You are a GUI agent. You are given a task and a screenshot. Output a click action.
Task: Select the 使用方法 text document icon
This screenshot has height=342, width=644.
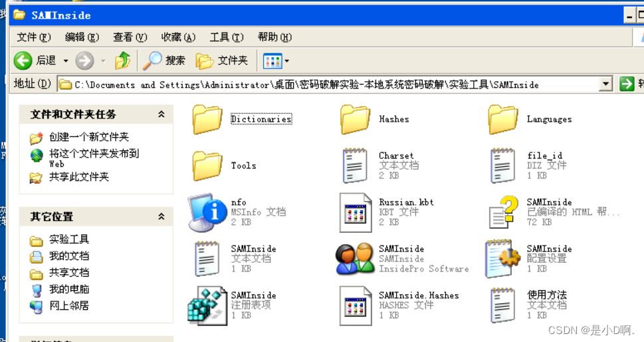(503, 305)
